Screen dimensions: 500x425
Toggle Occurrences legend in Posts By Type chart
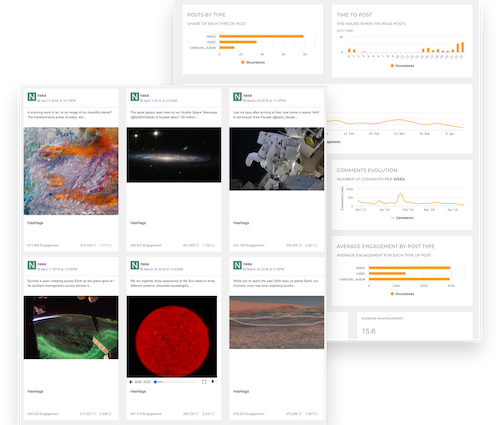[253, 62]
